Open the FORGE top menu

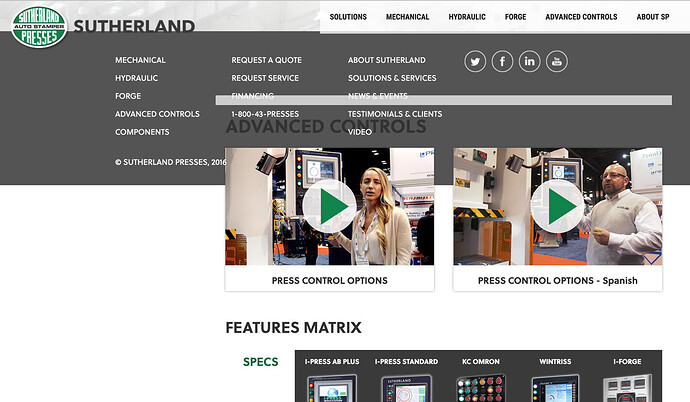515,17
